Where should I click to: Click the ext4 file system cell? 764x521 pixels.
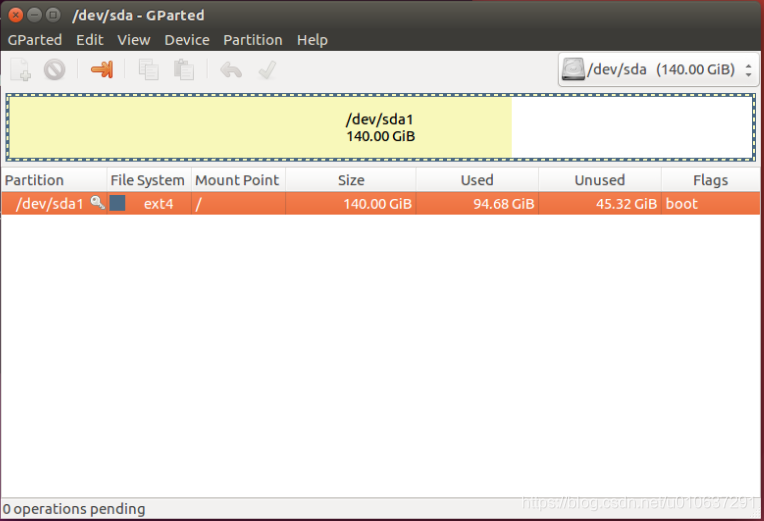click(149, 203)
